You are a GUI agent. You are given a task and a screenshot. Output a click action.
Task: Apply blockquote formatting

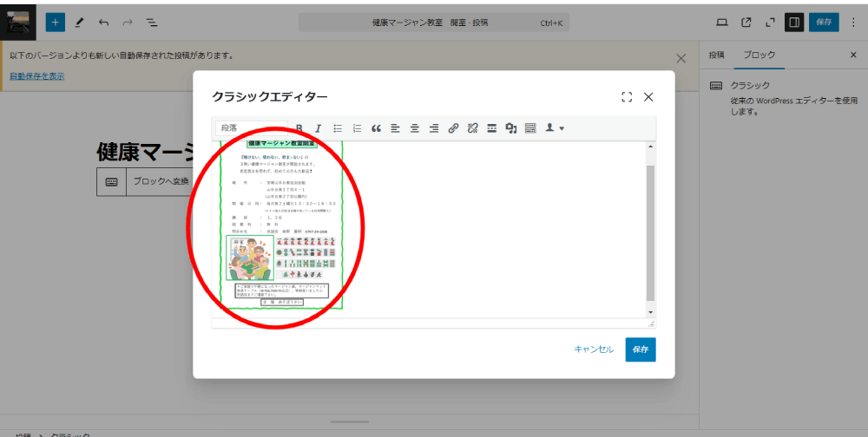(x=376, y=128)
